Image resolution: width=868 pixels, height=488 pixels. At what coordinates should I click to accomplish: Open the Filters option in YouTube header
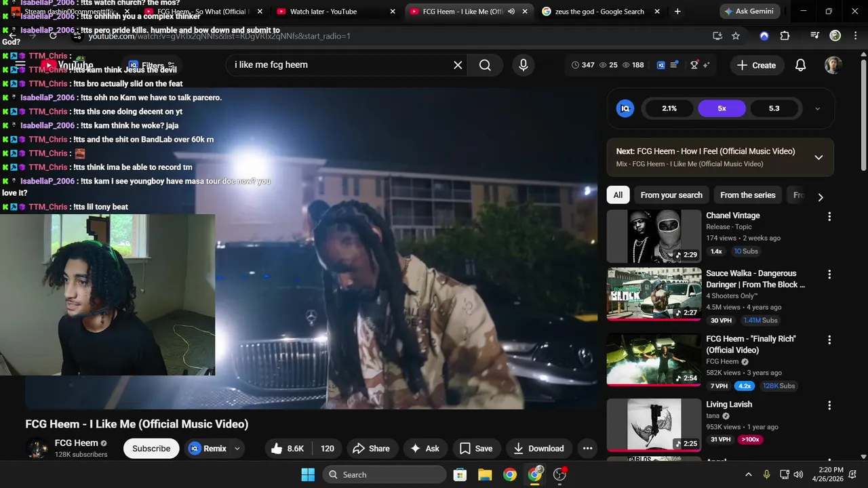[x=153, y=66]
